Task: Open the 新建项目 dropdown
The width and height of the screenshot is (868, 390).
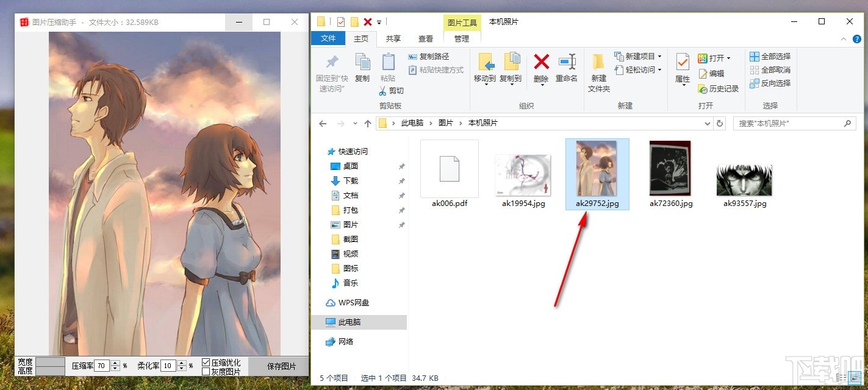Action: [660, 57]
